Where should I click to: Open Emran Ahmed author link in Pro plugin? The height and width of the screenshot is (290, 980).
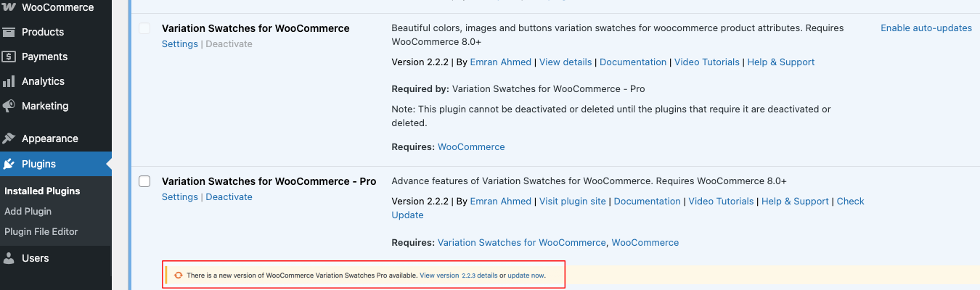[501, 202]
